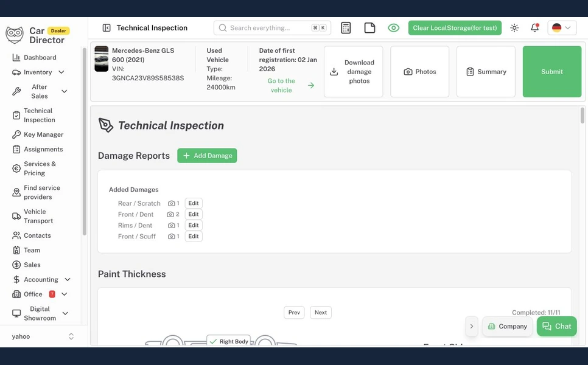Click the green Submit button
The width and height of the screenshot is (588, 365).
click(x=552, y=72)
